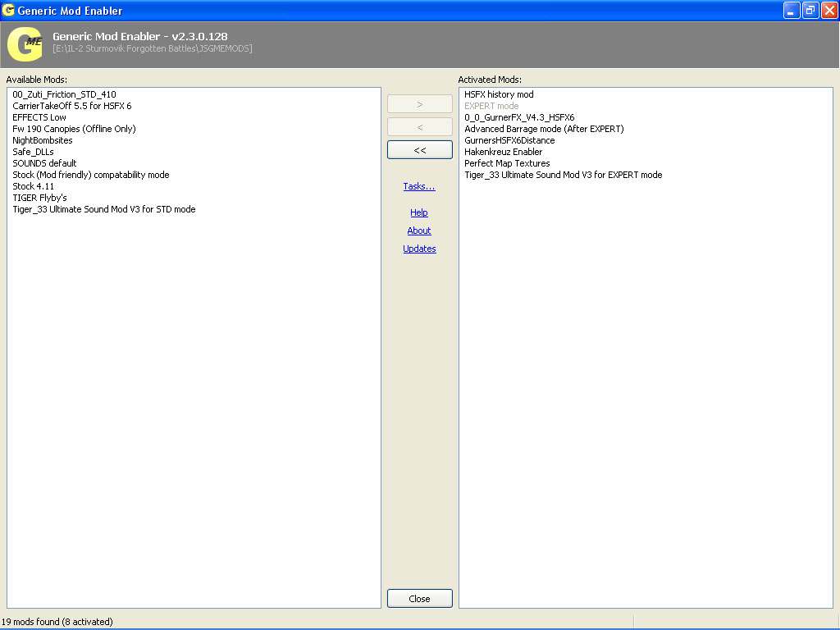Select CarrierTakeOff 5.5 for HSFX 6
The width and height of the screenshot is (840, 630).
[72, 106]
